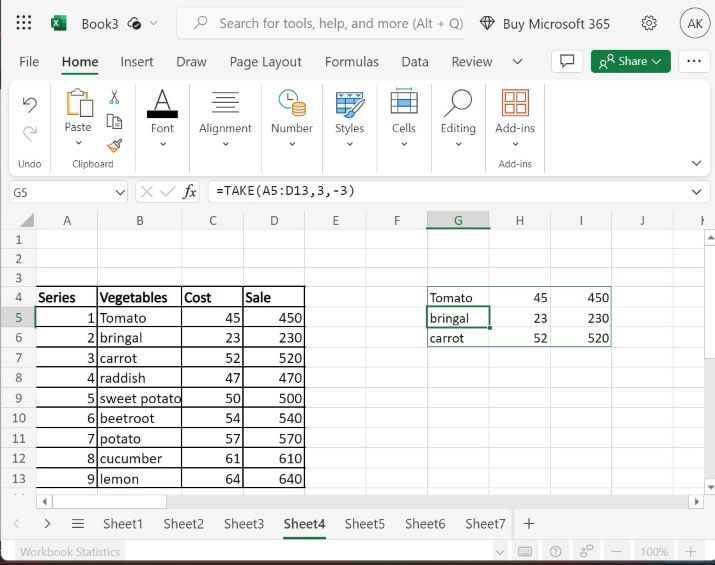Select the spilled cell showing carrot

coord(458,337)
